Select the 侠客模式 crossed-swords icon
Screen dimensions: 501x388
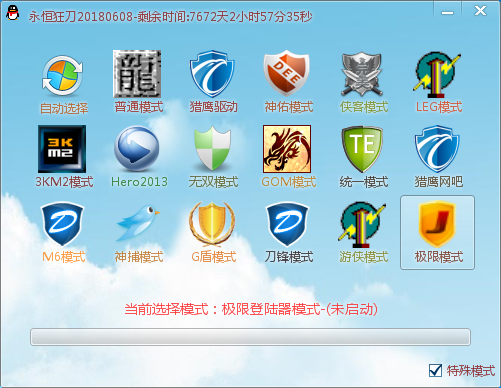(362, 74)
